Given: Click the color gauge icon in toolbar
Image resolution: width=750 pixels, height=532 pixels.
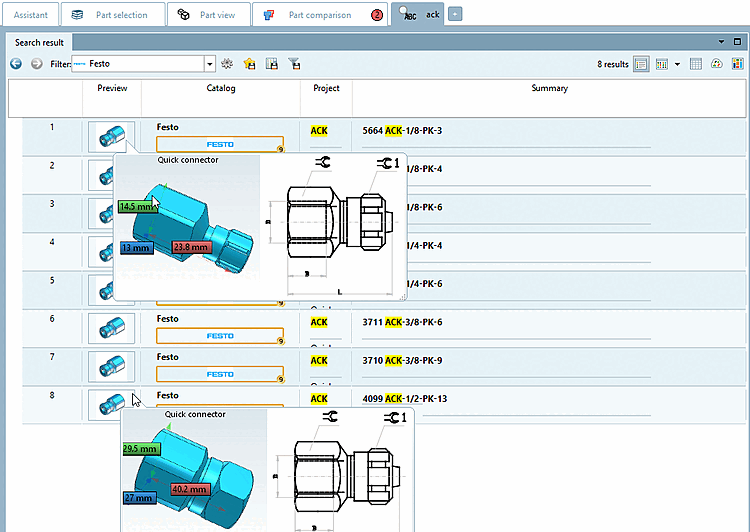Looking at the screenshot, I should tap(717, 64).
